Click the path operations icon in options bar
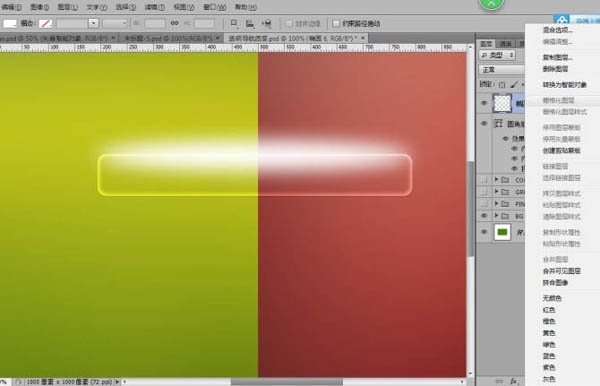The image size is (600, 386). click(x=234, y=24)
